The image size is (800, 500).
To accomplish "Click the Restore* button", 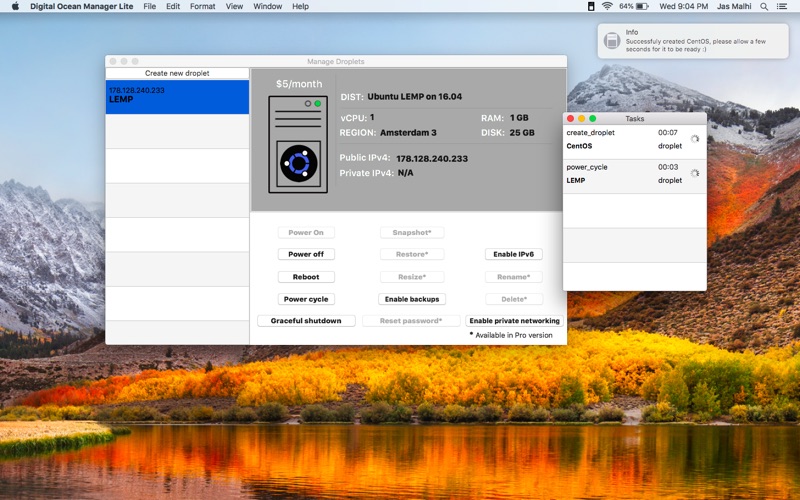I will click(x=412, y=254).
